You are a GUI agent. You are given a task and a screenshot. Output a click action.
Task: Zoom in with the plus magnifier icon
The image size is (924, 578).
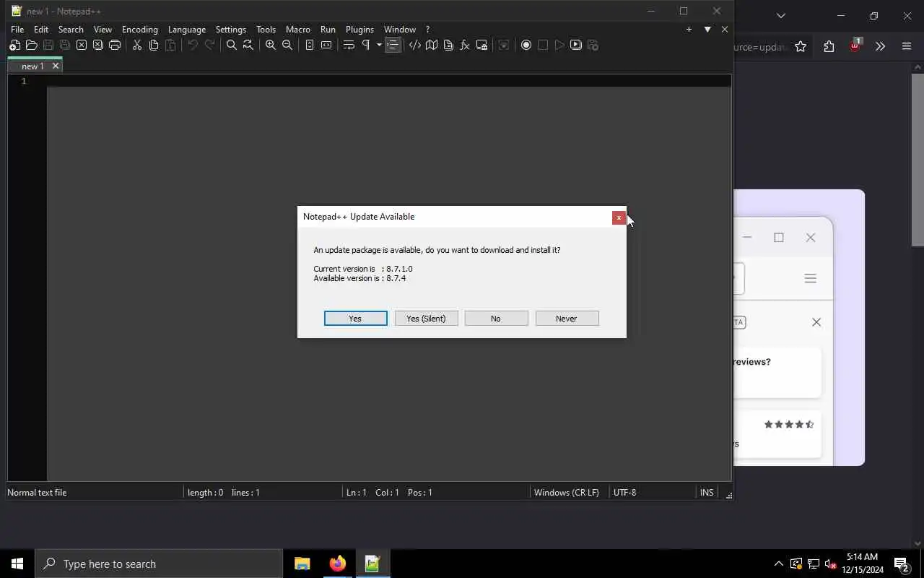pos(271,45)
